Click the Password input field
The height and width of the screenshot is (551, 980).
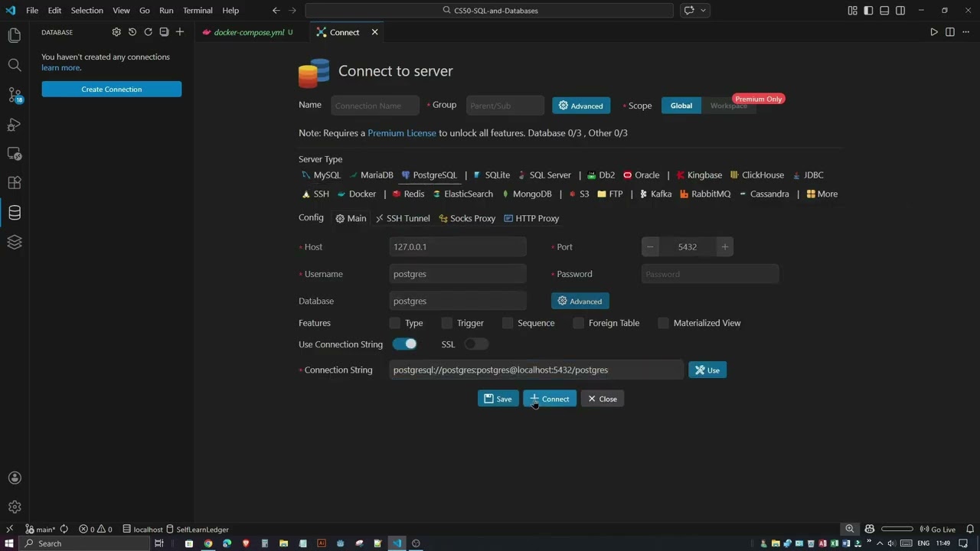pyautogui.click(x=710, y=274)
